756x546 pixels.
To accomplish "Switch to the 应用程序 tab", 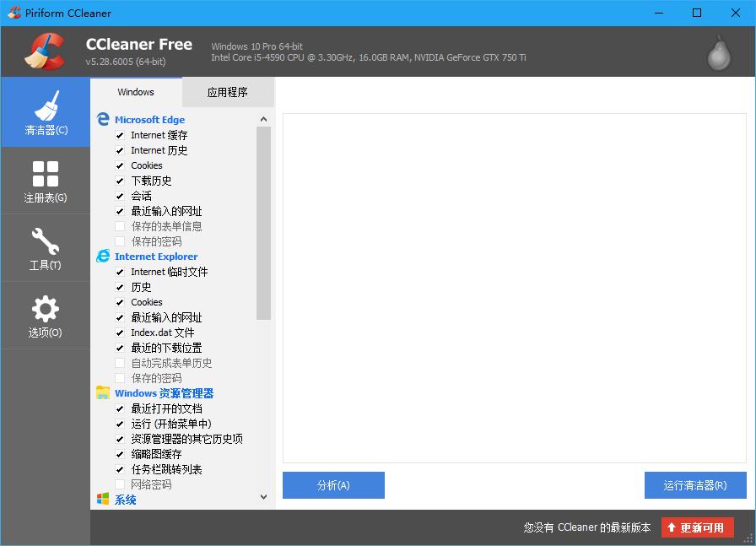I will [x=228, y=92].
